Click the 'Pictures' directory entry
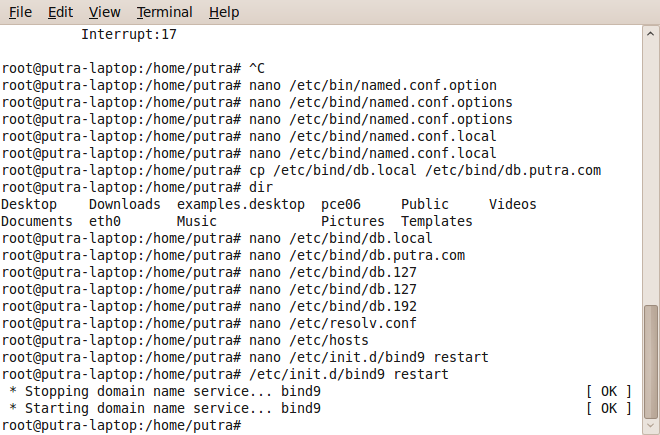The image size is (660, 435). point(353,222)
